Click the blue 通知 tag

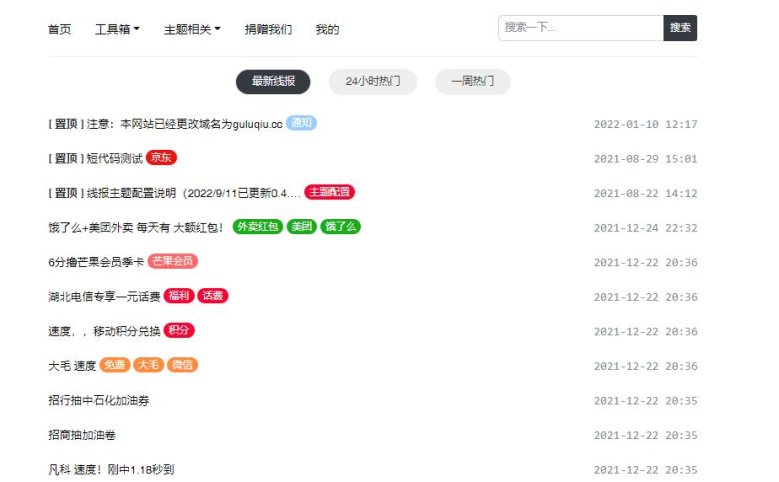[x=301, y=123]
